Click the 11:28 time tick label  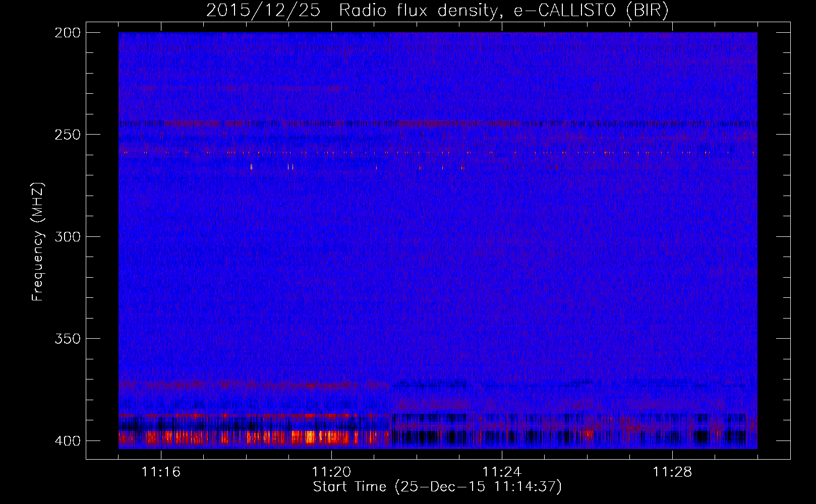pyautogui.click(x=672, y=472)
